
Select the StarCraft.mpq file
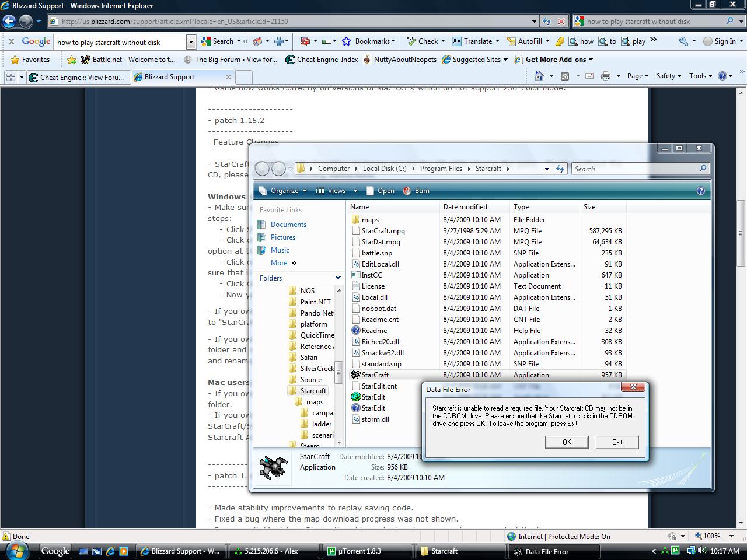(x=383, y=231)
